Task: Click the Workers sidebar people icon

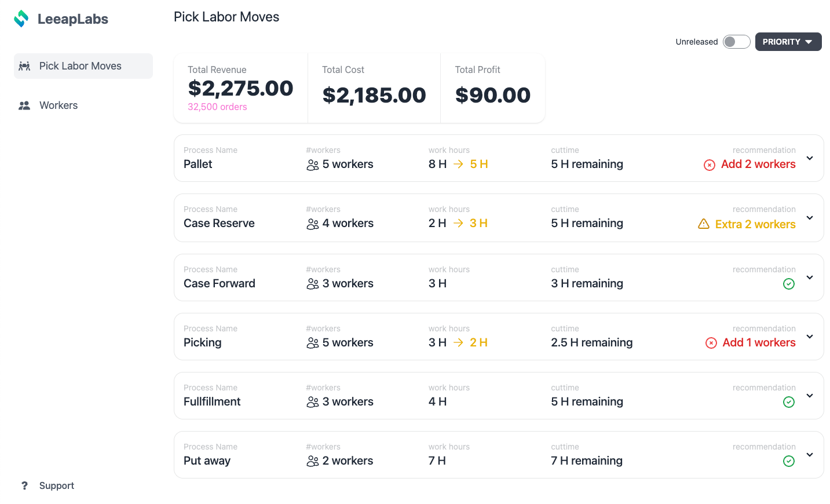Action: pyautogui.click(x=24, y=105)
